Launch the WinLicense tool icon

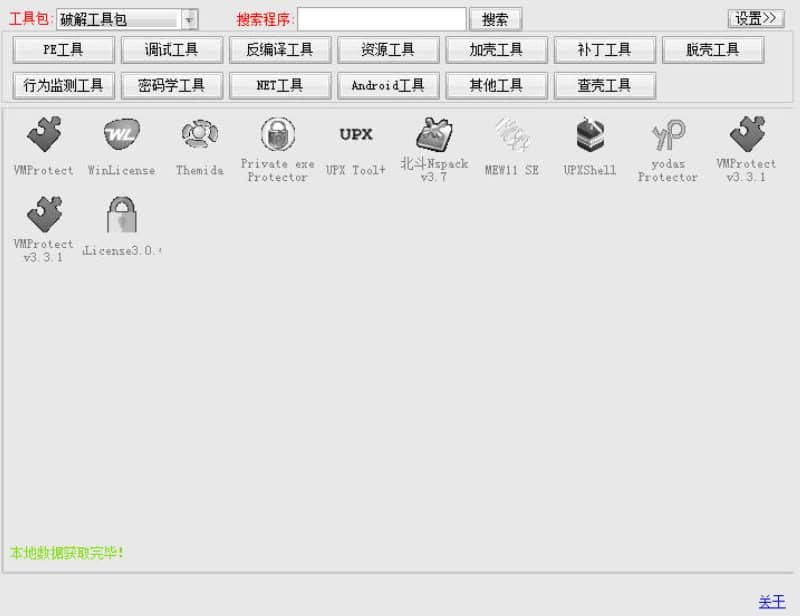pos(121,134)
